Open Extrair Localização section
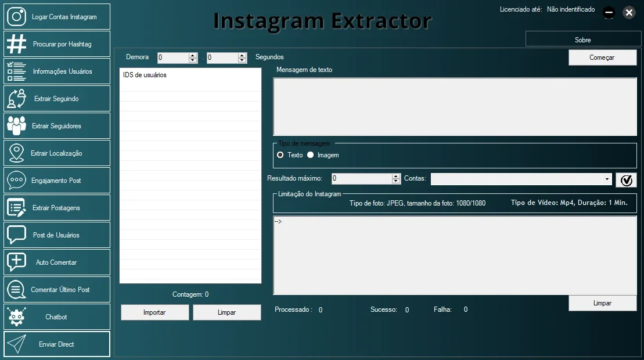Viewport: 644px width, 360px height. [x=57, y=153]
